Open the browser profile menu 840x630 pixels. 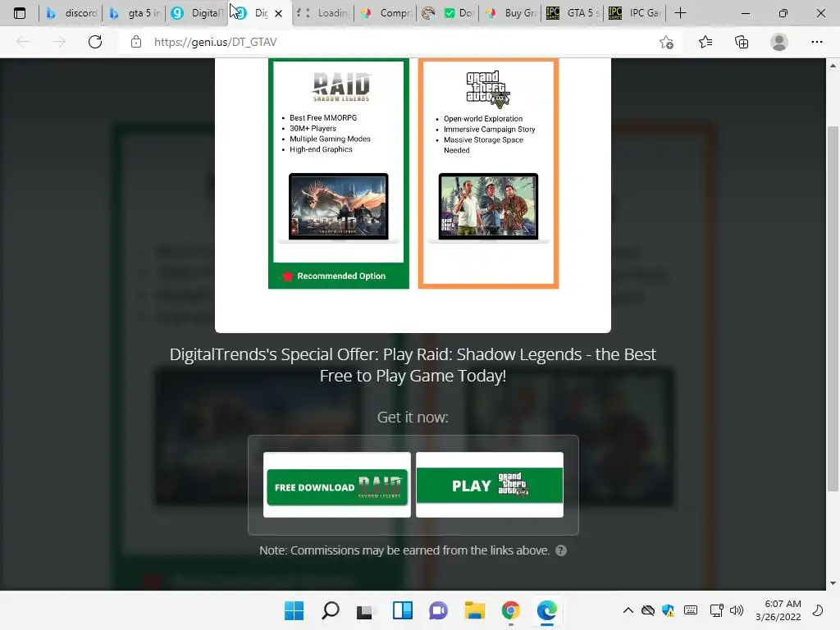(779, 42)
